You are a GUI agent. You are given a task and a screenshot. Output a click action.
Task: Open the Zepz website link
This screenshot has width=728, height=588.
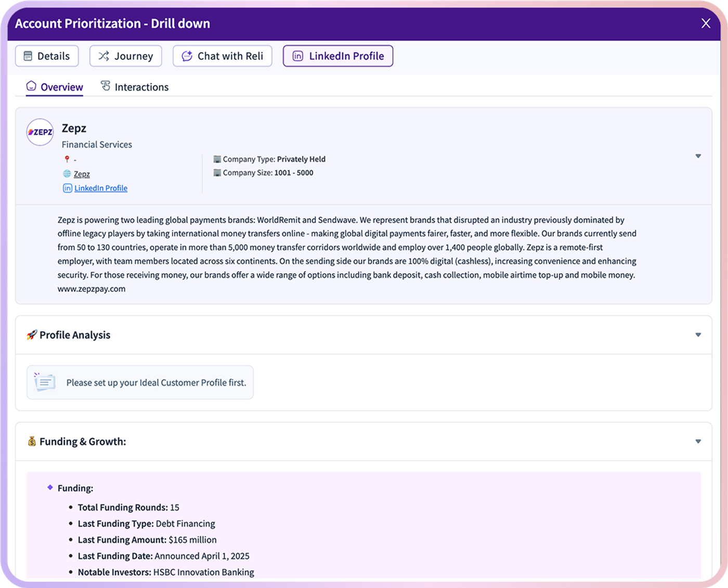[82, 174]
